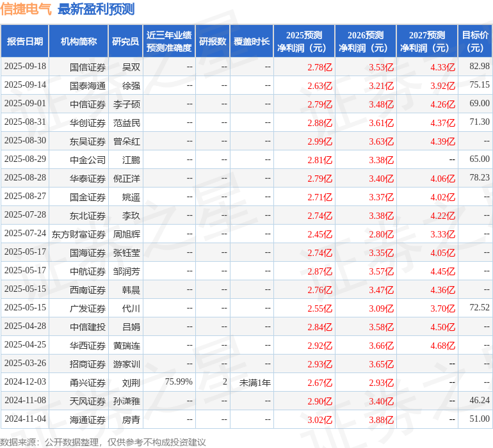Viewport: 493px width, 448px height.
Task: Click target price 46.24
Action: 480,400
